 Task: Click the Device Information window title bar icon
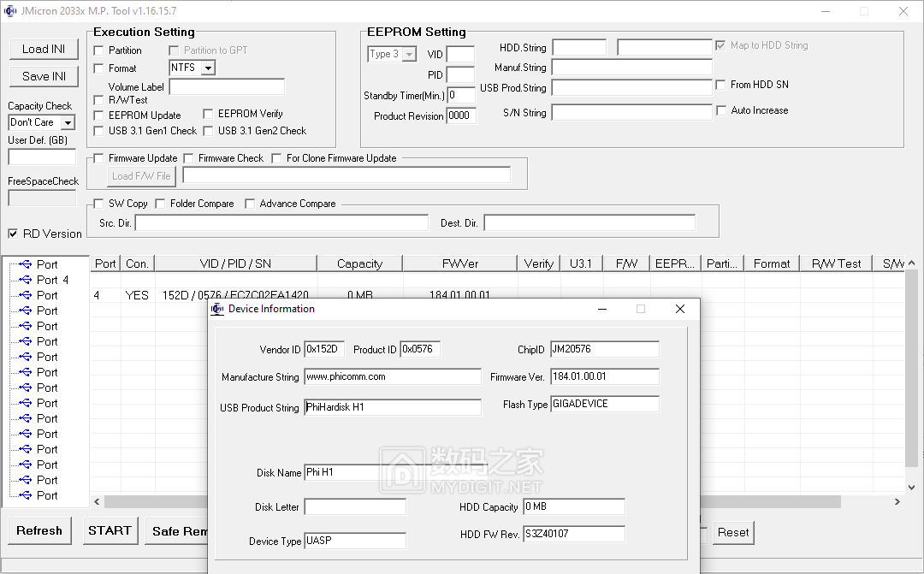(x=218, y=309)
